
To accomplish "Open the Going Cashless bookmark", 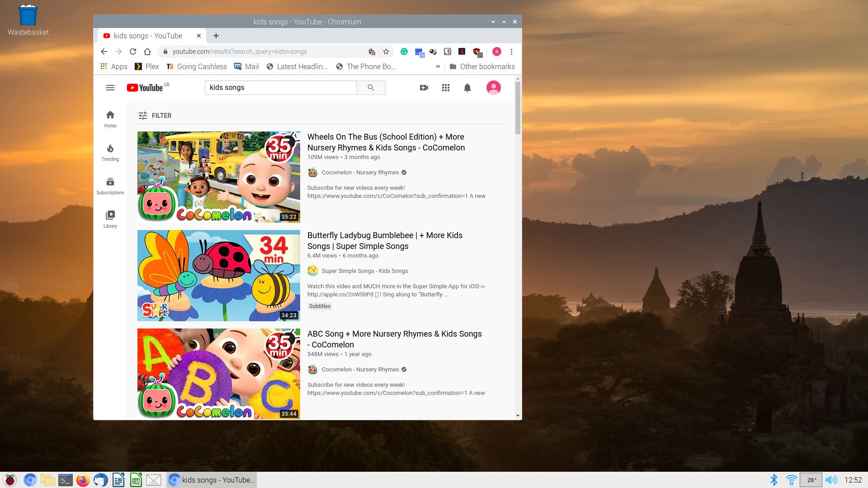I will (x=197, y=66).
